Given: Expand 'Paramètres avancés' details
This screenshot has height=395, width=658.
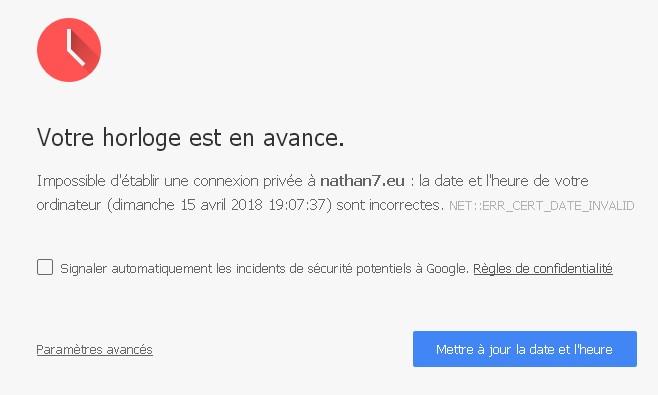Looking at the screenshot, I should coord(94,349).
